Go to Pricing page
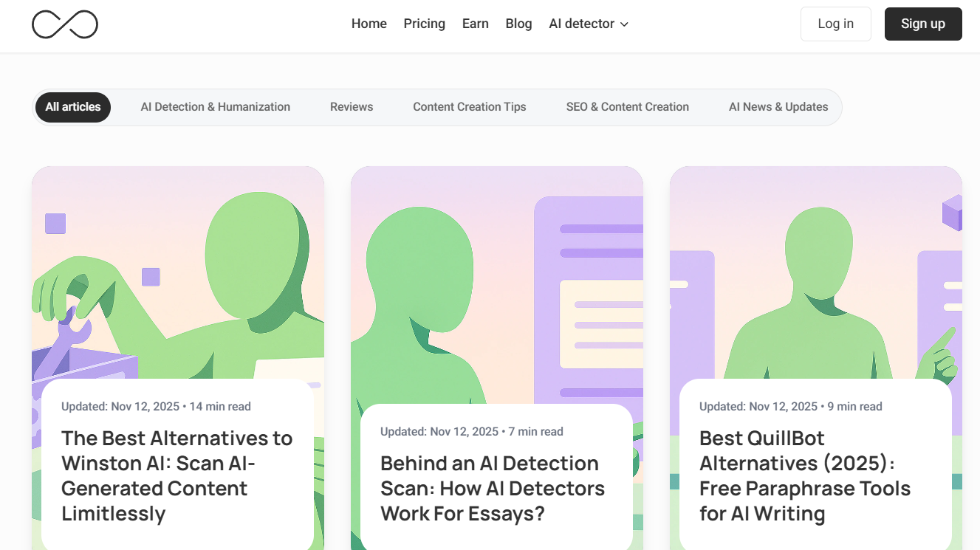Screen dimensions: 980x550 tap(425, 24)
